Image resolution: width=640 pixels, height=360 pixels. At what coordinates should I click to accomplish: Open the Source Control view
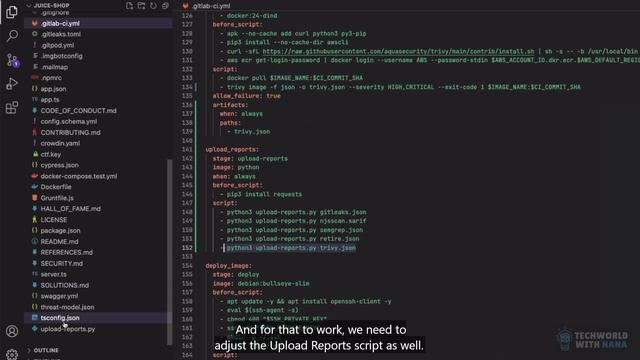click(12, 60)
